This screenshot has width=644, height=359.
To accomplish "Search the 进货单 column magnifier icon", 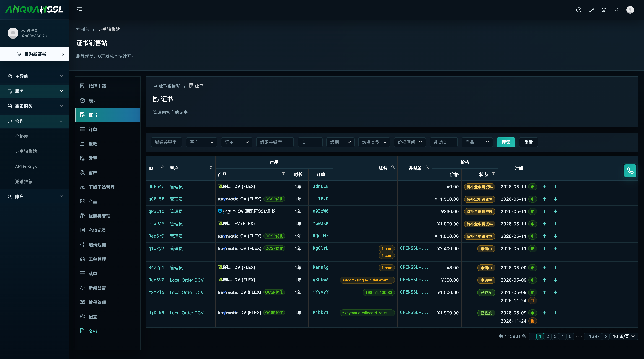I will pyautogui.click(x=427, y=167).
